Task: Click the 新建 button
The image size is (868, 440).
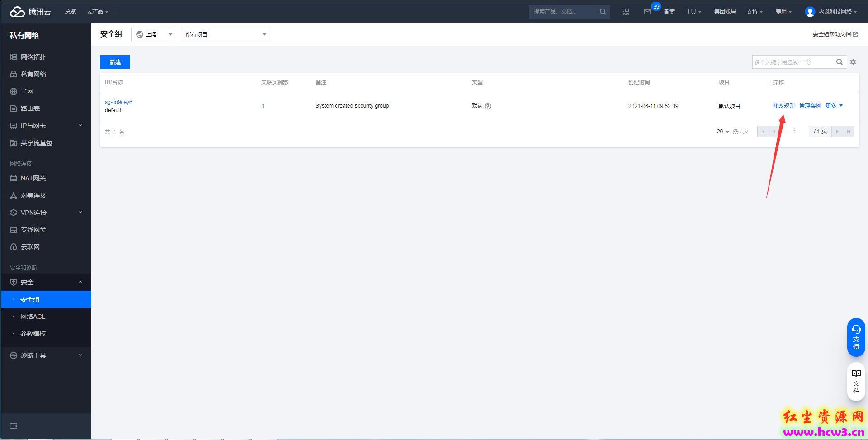Action: point(115,62)
